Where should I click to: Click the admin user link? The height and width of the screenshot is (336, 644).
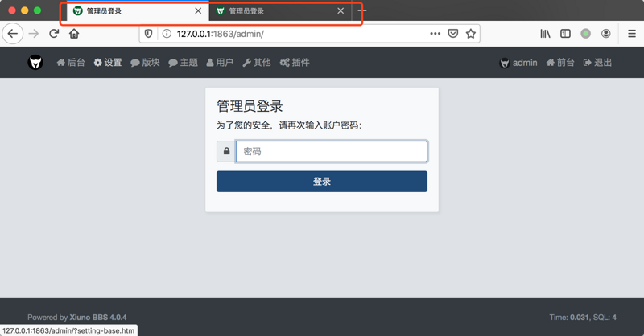coord(518,63)
